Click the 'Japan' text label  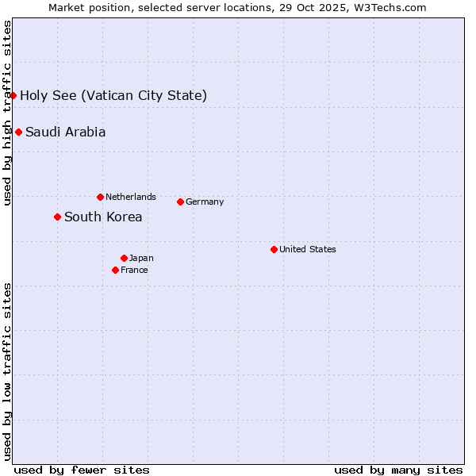141,259
